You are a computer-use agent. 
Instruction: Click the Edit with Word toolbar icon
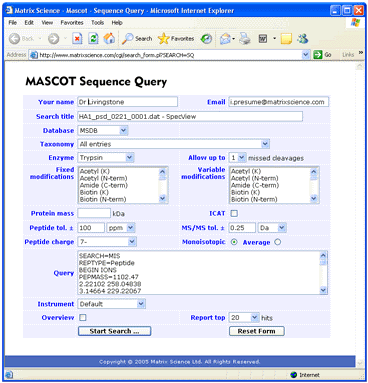click(x=263, y=39)
